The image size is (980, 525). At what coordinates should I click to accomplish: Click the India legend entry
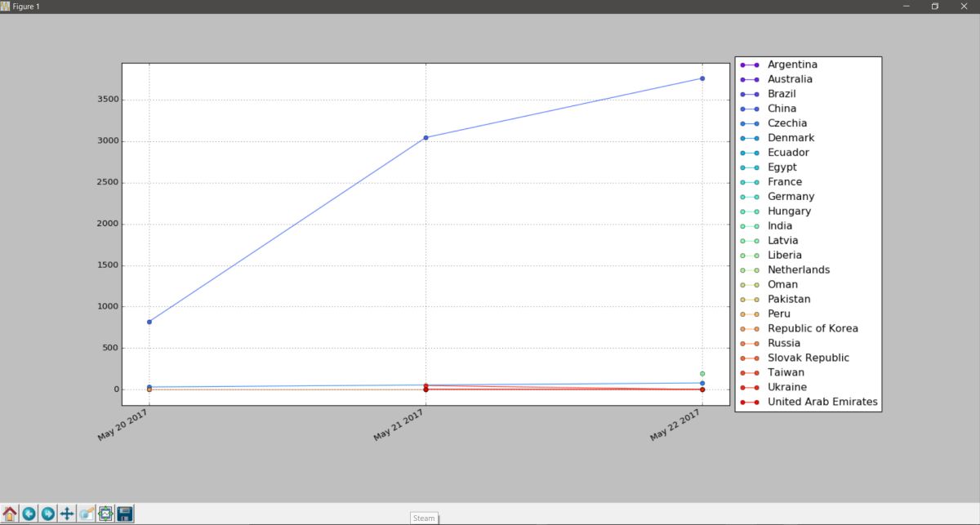pos(765,226)
